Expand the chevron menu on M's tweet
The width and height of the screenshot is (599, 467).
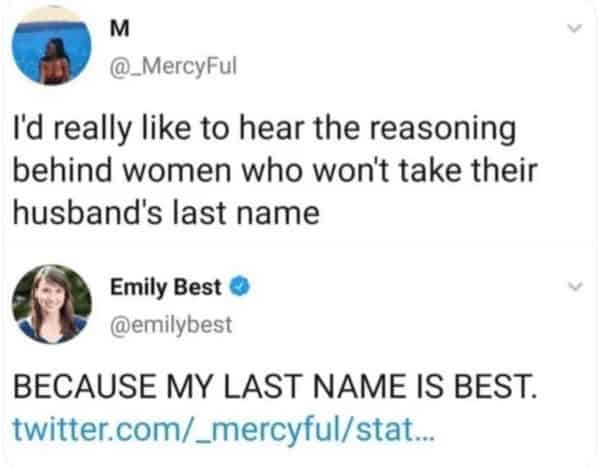[574, 28]
